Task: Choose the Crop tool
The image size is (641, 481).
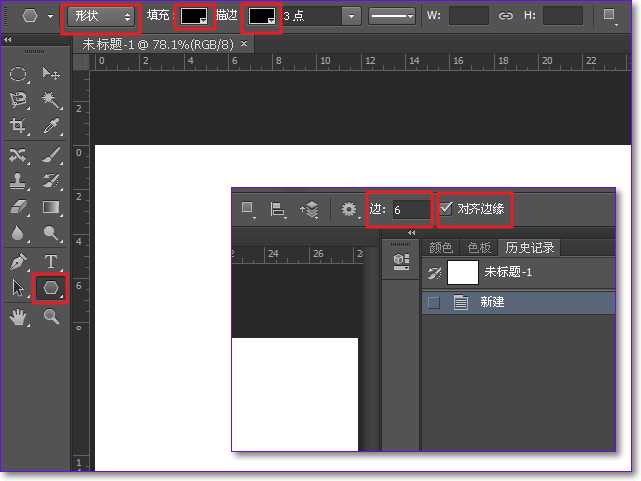Action: coord(18,126)
